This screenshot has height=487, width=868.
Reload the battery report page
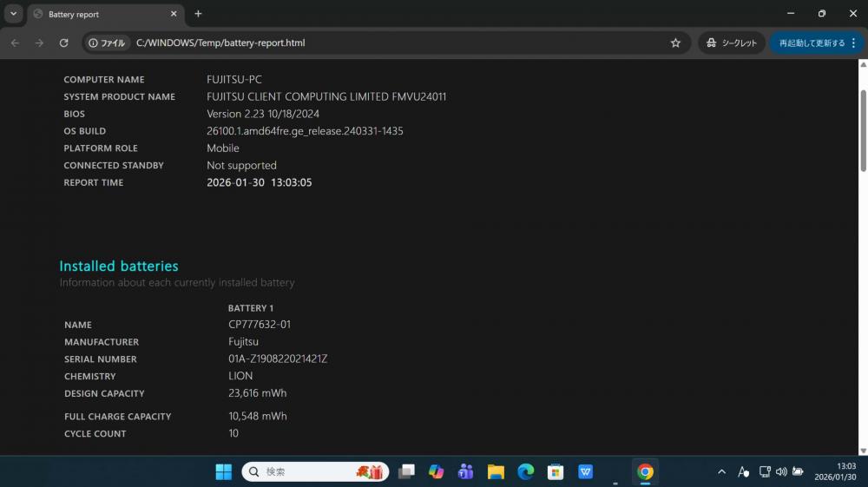(x=63, y=43)
